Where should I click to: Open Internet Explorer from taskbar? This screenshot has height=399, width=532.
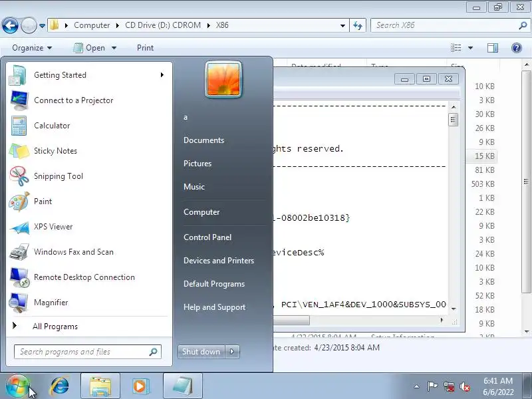click(60, 386)
